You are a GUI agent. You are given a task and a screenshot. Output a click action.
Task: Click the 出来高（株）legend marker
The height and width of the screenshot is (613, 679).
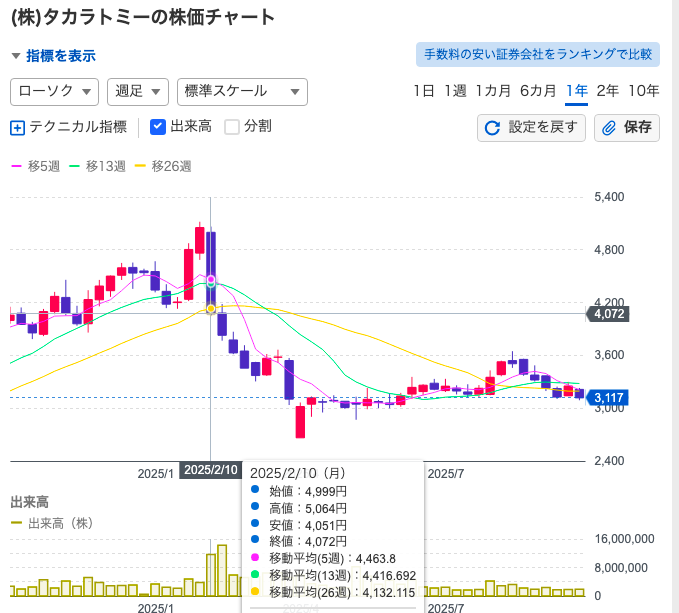16,523
